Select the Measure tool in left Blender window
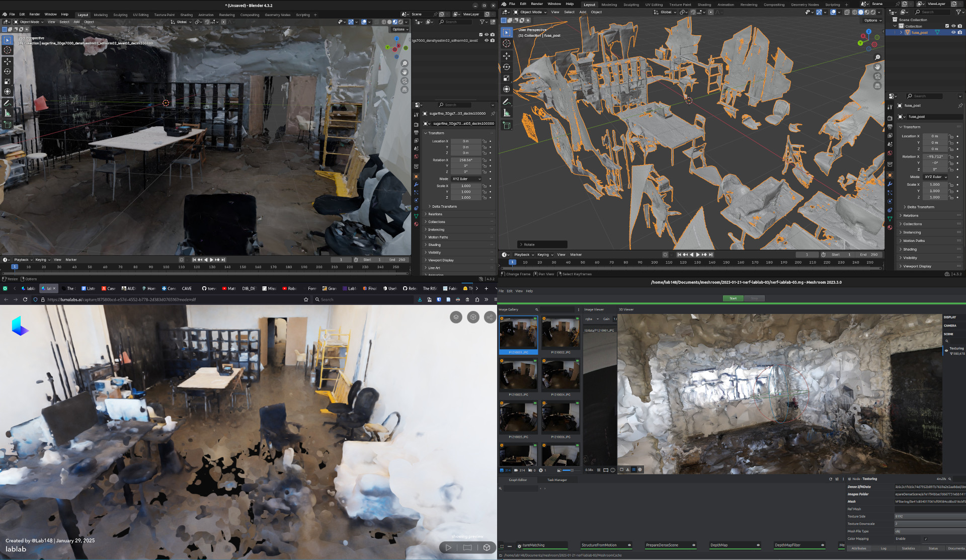966x560 pixels. pyautogui.click(x=7, y=113)
